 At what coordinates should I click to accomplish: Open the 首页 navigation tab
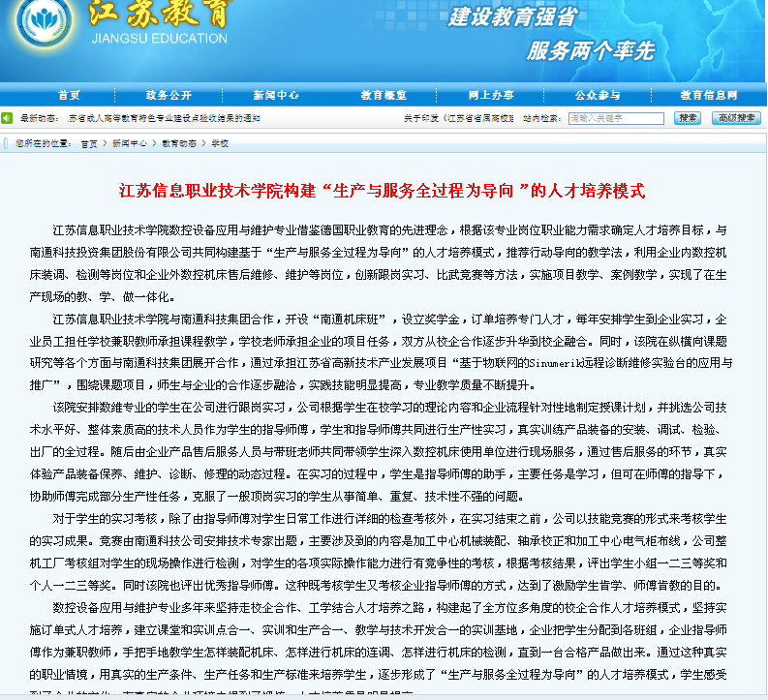click(x=68, y=95)
